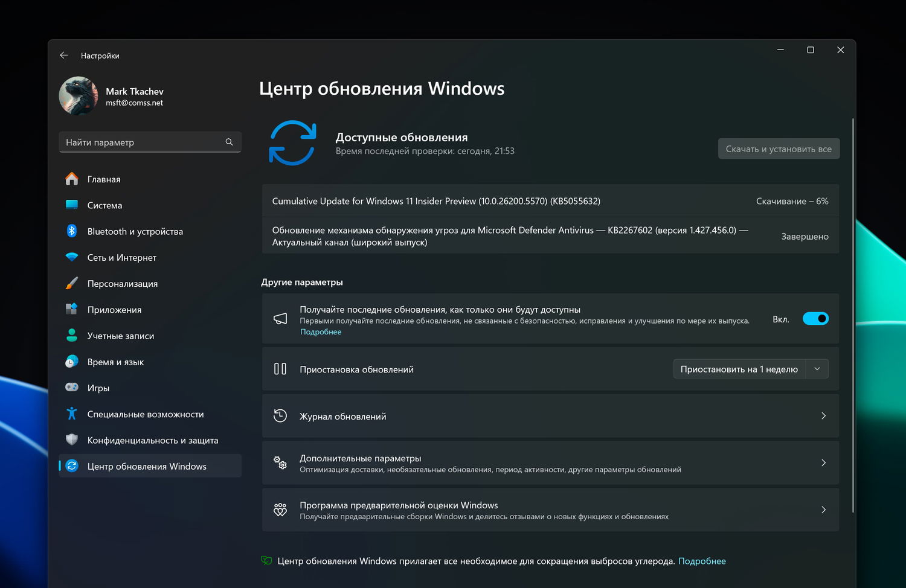Open Журнал обновлений via its chevron
The width and height of the screenshot is (906, 588).
823,416
